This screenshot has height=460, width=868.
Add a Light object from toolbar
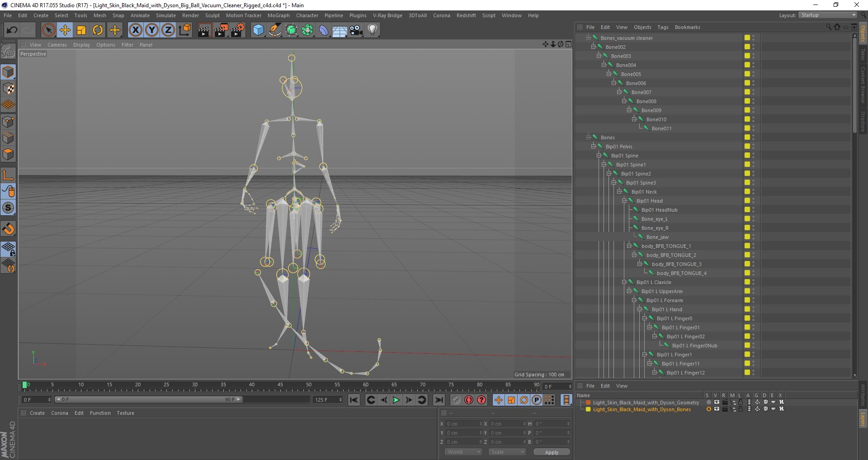click(372, 30)
